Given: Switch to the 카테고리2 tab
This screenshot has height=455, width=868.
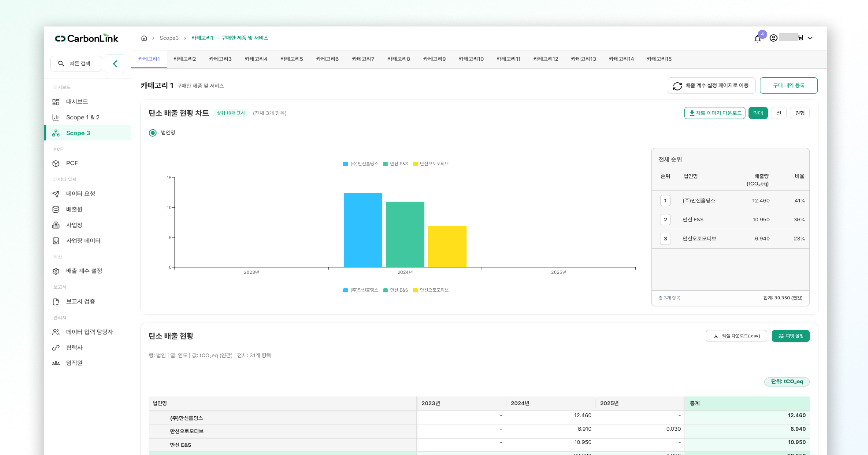Looking at the screenshot, I should [x=184, y=59].
